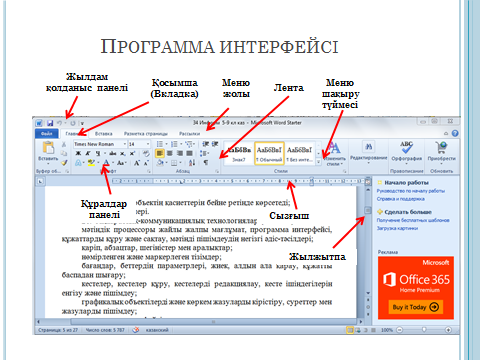Open the font size 14 dropdown
The image size is (480, 360).
[x=148, y=144]
